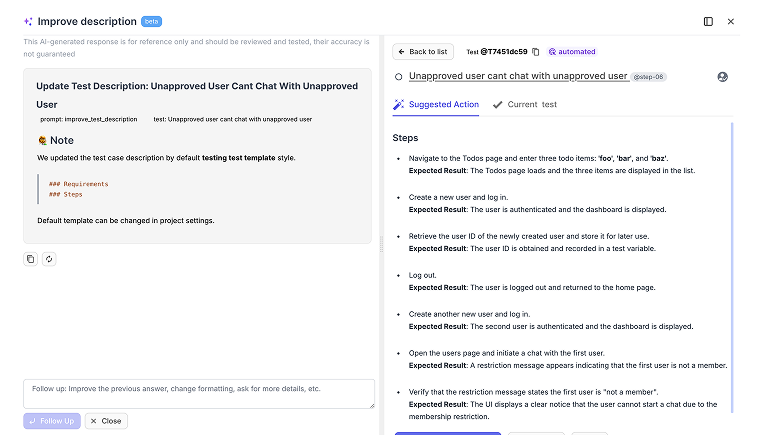The height and width of the screenshot is (435, 764).
Task: Go back to list
Action: point(423,52)
